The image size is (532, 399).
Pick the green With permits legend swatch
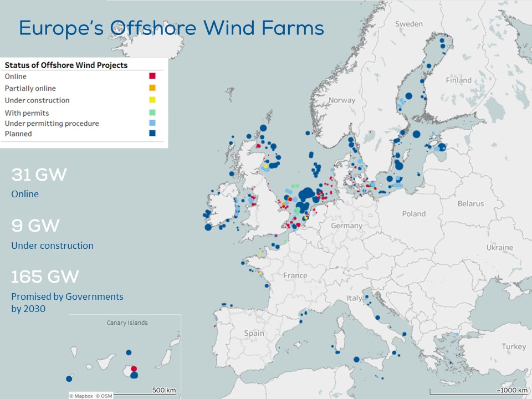point(152,113)
